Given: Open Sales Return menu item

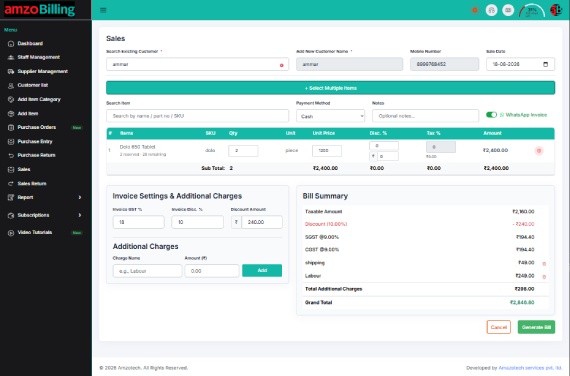Looking at the screenshot, I should (x=32, y=184).
